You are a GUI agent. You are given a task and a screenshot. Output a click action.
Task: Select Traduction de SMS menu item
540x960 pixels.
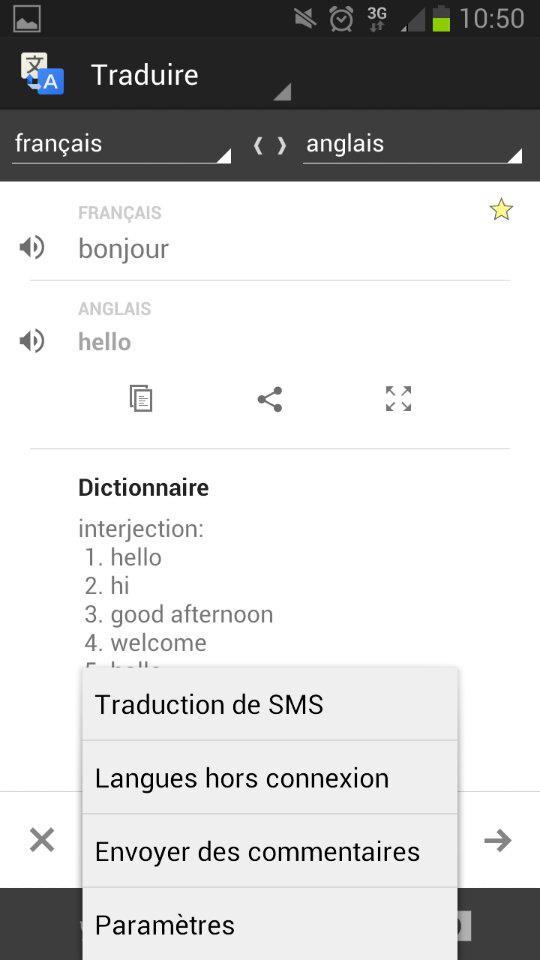(x=270, y=704)
